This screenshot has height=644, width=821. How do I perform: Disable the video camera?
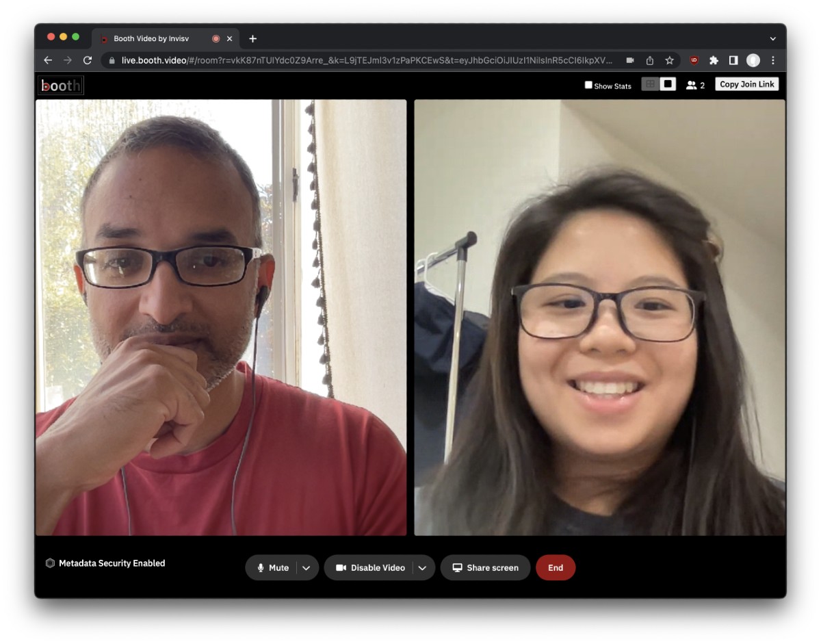(370, 568)
